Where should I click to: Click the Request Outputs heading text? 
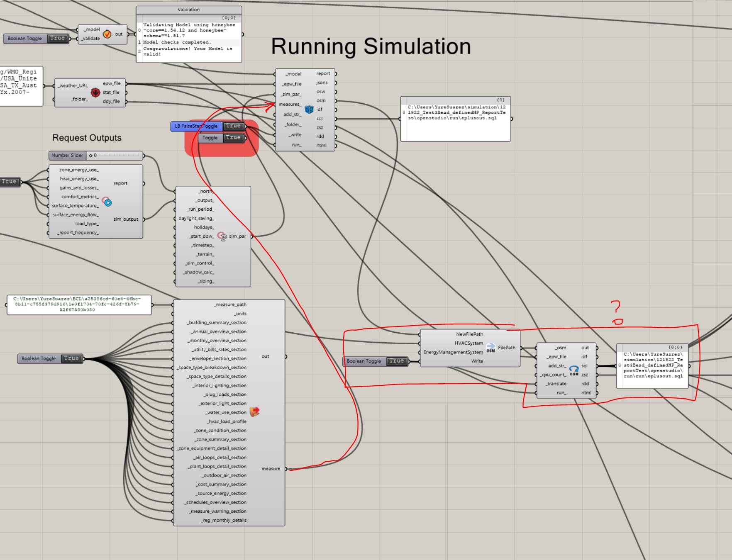tap(87, 138)
